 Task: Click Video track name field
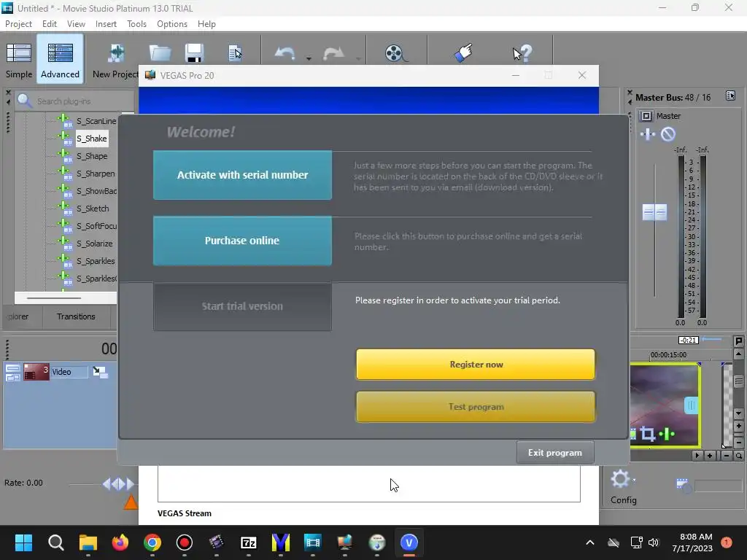(x=69, y=372)
